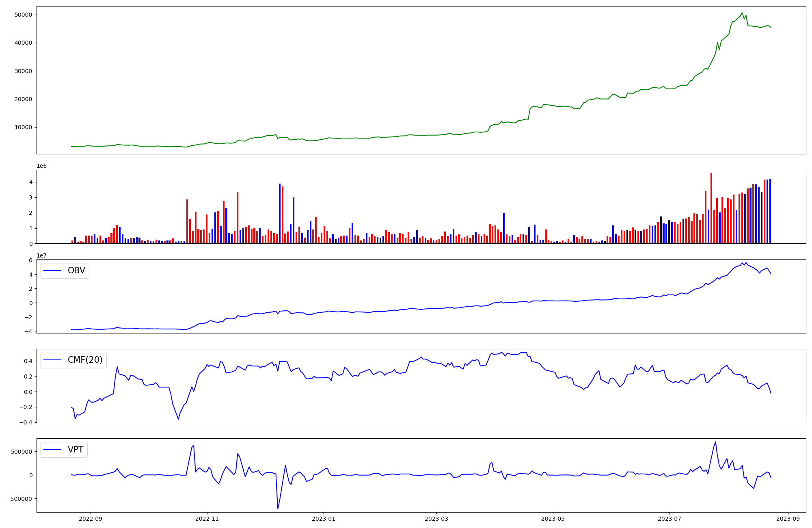Click the 2023-05 x-axis date label
Screen dimensions: 812x528
point(553,519)
